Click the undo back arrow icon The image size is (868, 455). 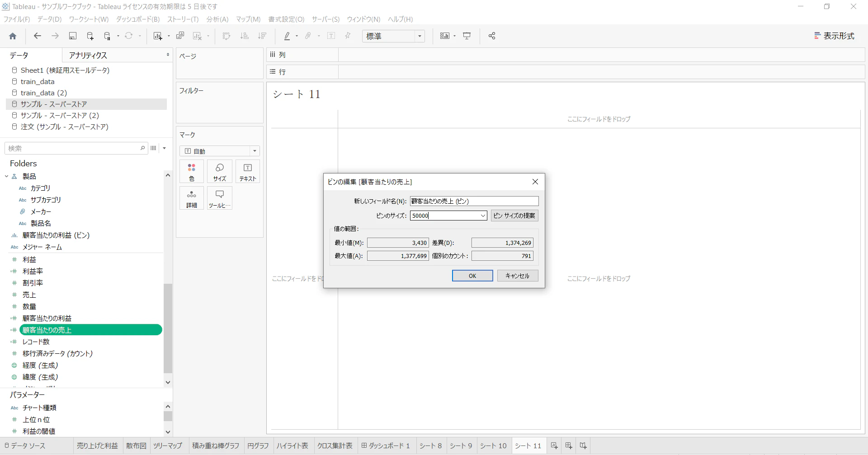click(38, 36)
